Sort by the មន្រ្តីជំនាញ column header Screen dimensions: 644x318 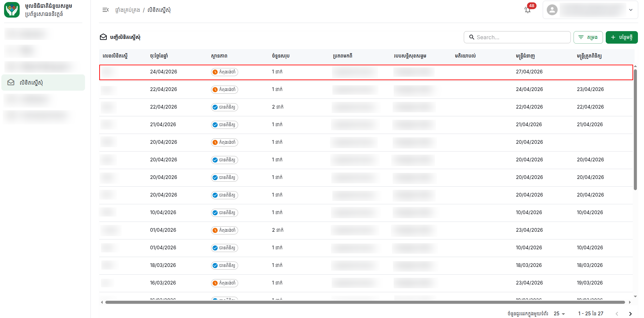525,56
